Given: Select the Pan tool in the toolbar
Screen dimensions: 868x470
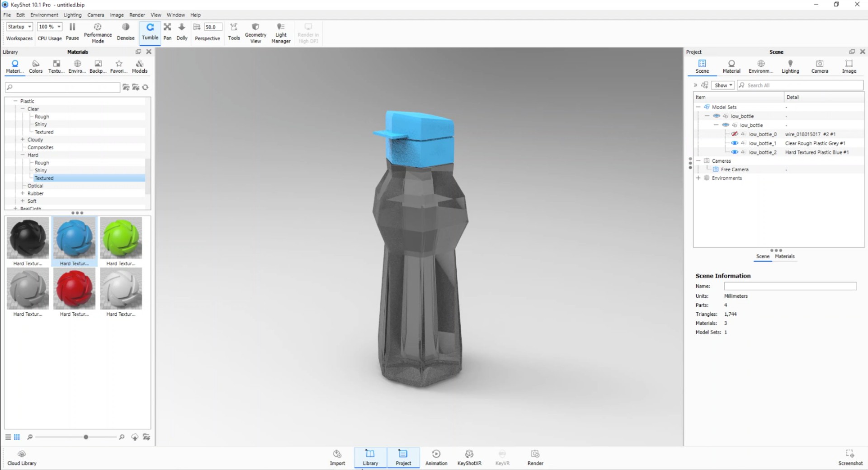Looking at the screenshot, I should point(167,32).
